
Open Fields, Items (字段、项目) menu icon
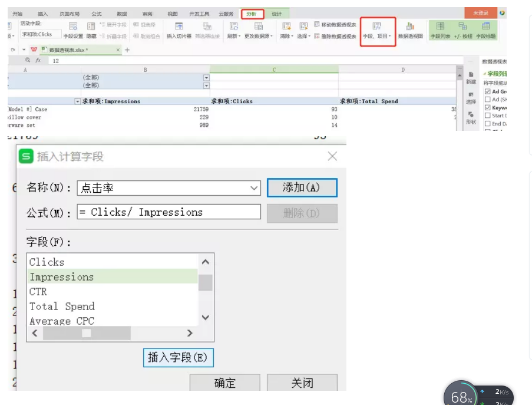[376, 26]
